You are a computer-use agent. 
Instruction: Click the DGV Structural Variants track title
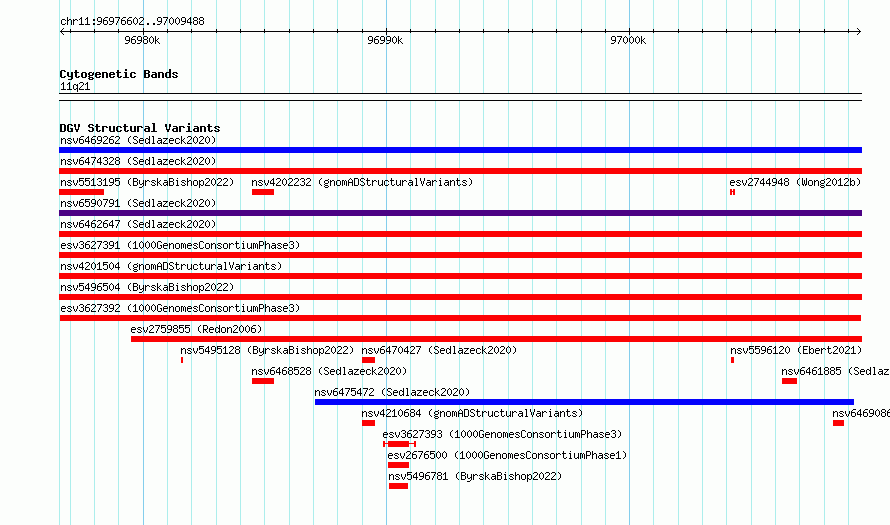pyautogui.click(x=140, y=128)
